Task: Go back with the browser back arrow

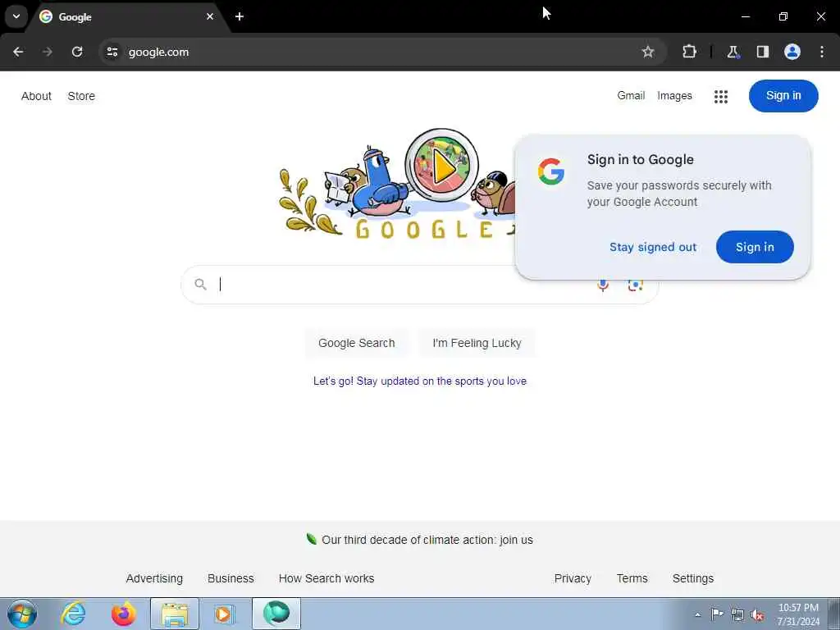Action: tap(18, 52)
